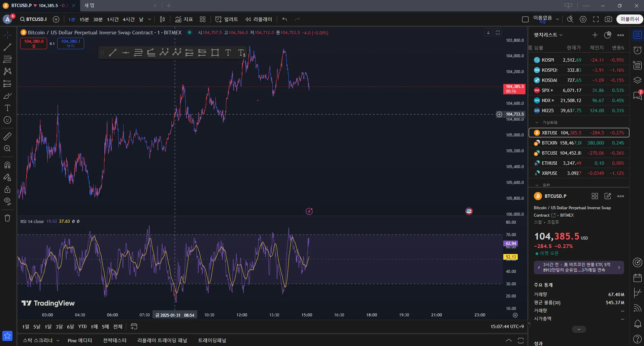Toggle stay in drawing mode

pyautogui.click(x=7, y=177)
